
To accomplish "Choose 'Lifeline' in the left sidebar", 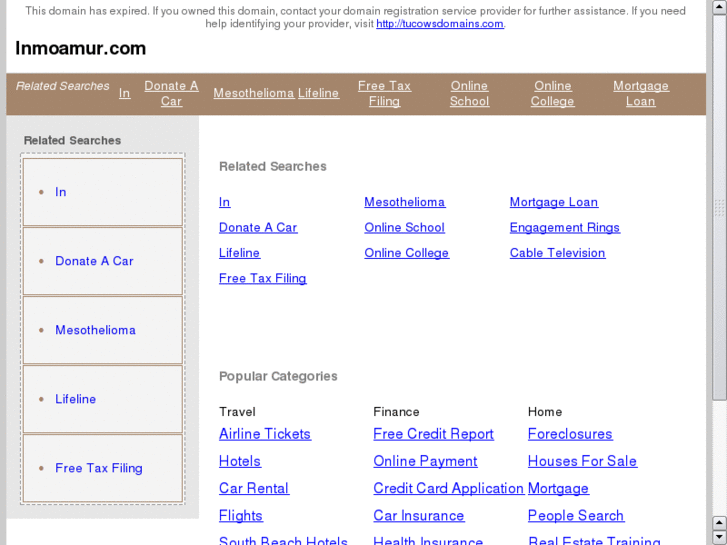I will click(76, 399).
